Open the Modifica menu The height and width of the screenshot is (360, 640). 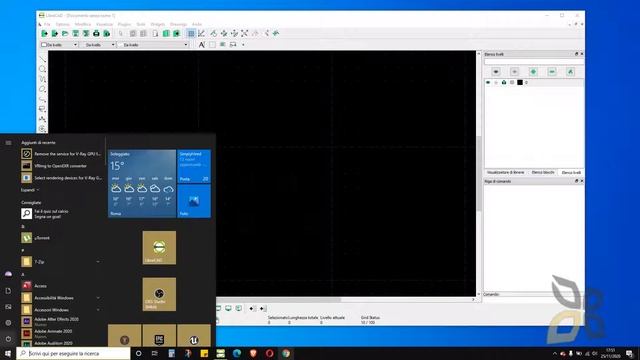[83, 24]
